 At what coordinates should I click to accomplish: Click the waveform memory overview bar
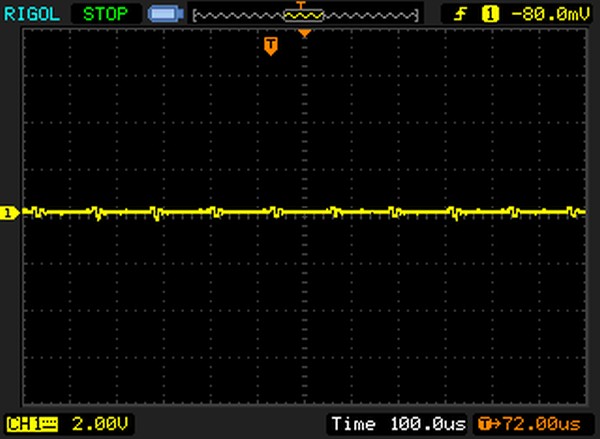pyautogui.click(x=305, y=15)
